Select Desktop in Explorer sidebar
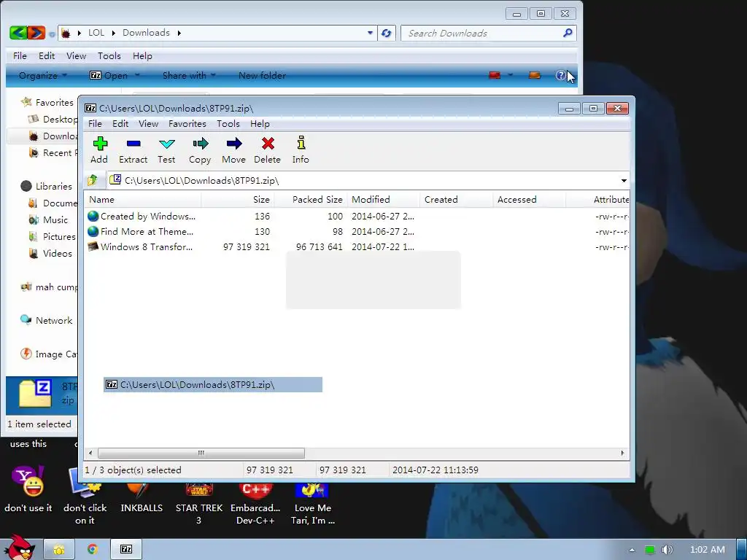The image size is (747, 560). click(53, 119)
